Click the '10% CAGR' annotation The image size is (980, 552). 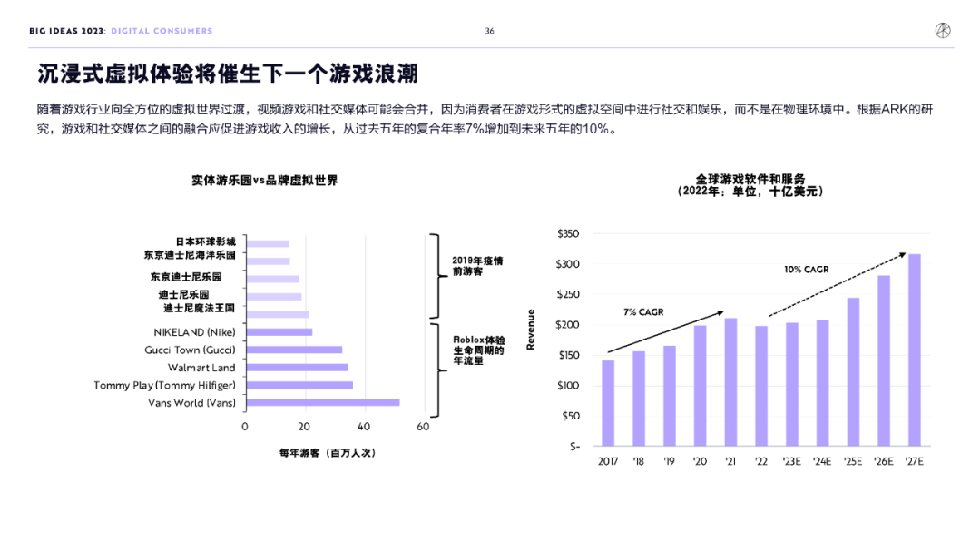click(807, 270)
